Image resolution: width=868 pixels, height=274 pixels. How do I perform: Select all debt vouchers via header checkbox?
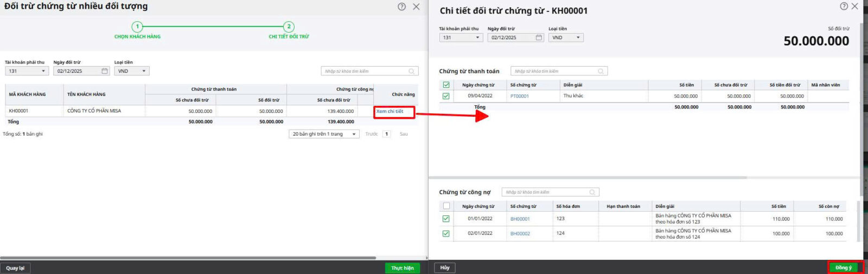coord(446,206)
